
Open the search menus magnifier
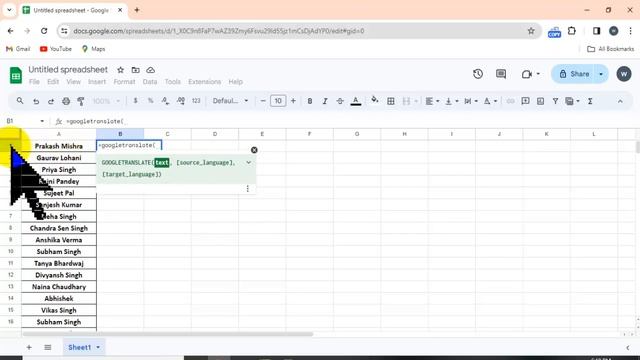(x=20, y=101)
